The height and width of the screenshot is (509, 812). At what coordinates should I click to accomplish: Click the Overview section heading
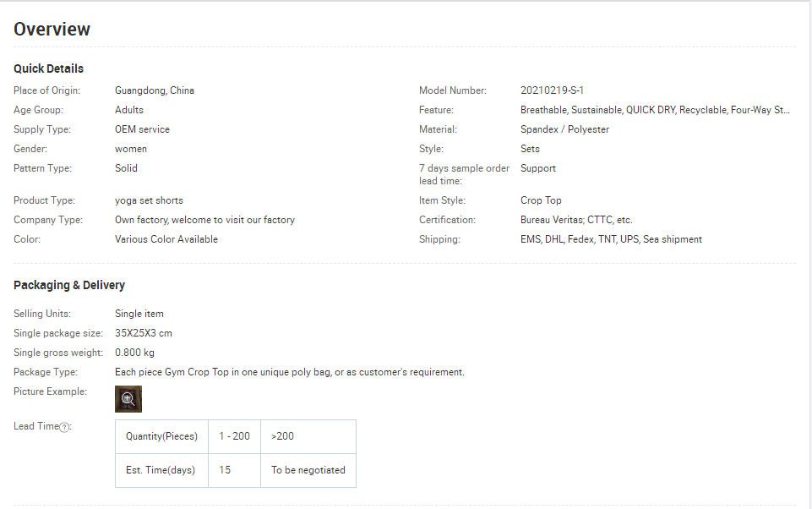52,29
